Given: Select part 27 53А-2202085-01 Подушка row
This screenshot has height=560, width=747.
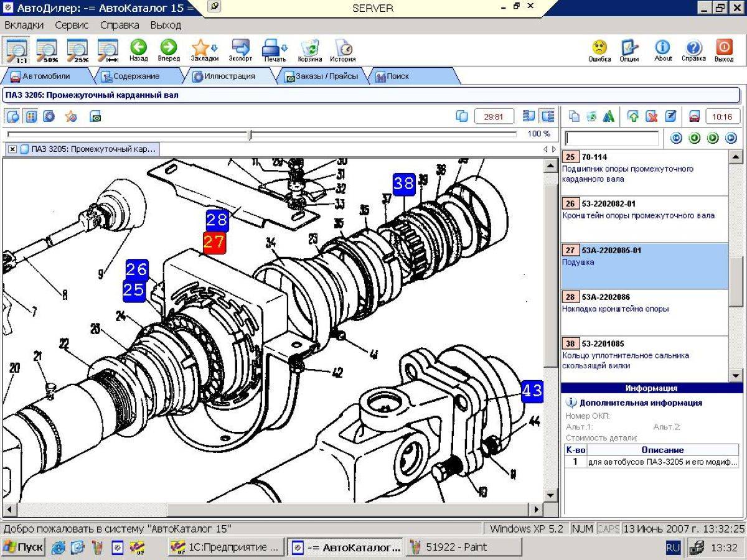Looking at the screenshot, I should 644,266.
